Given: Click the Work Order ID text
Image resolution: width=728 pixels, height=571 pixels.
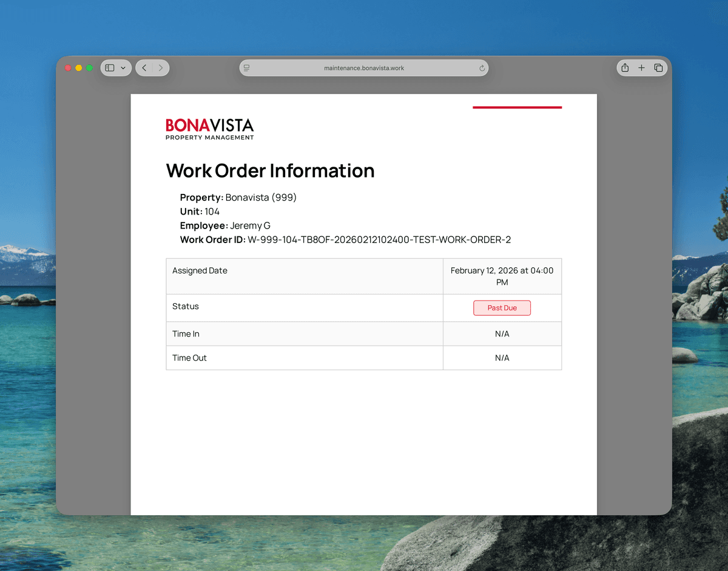Looking at the screenshot, I should (x=345, y=239).
